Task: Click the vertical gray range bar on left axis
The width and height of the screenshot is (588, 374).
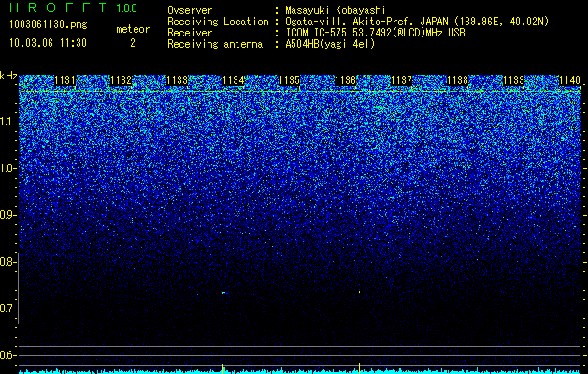Action: pyautogui.click(x=19, y=288)
